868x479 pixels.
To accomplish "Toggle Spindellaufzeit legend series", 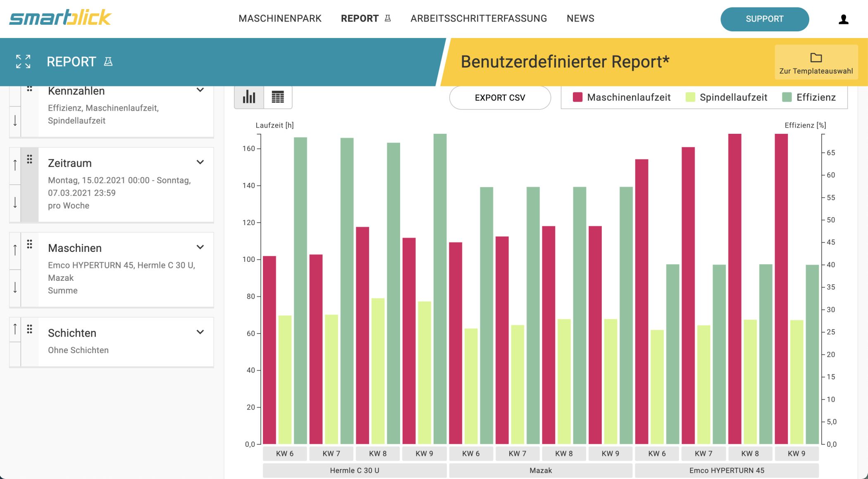I will pyautogui.click(x=726, y=97).
